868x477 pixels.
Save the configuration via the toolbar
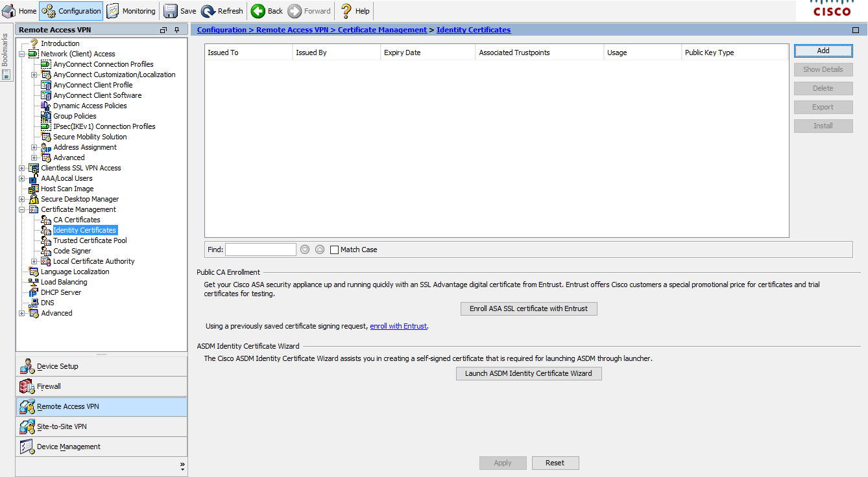coord(180,11)
